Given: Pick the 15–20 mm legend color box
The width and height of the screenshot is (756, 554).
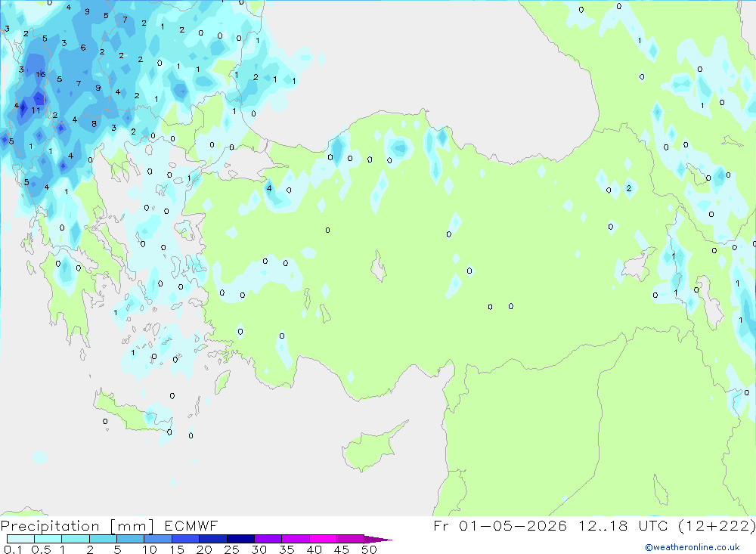Looking at the screenshot, I should [186, 539].
